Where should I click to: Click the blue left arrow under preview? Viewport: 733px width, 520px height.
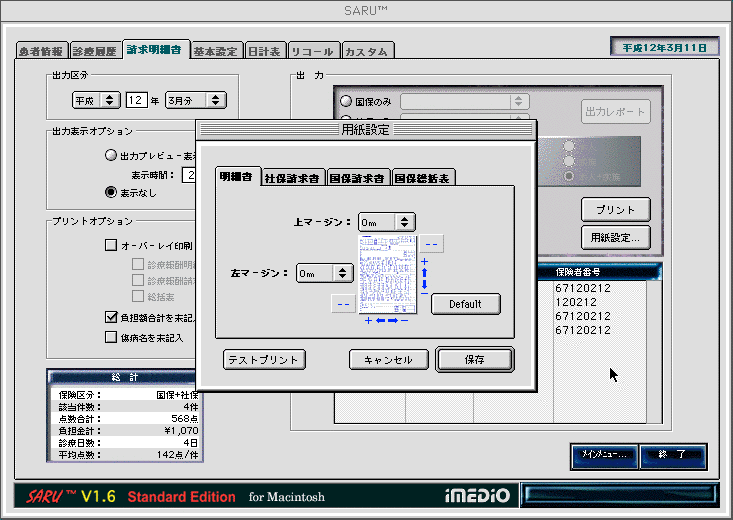tap(381, 320)
